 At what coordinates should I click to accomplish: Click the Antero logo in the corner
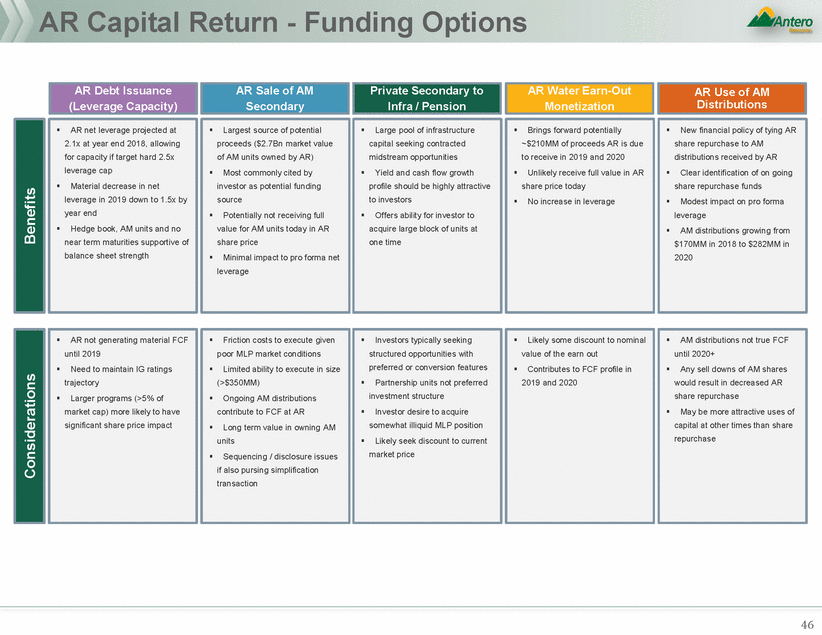[781, 22]
